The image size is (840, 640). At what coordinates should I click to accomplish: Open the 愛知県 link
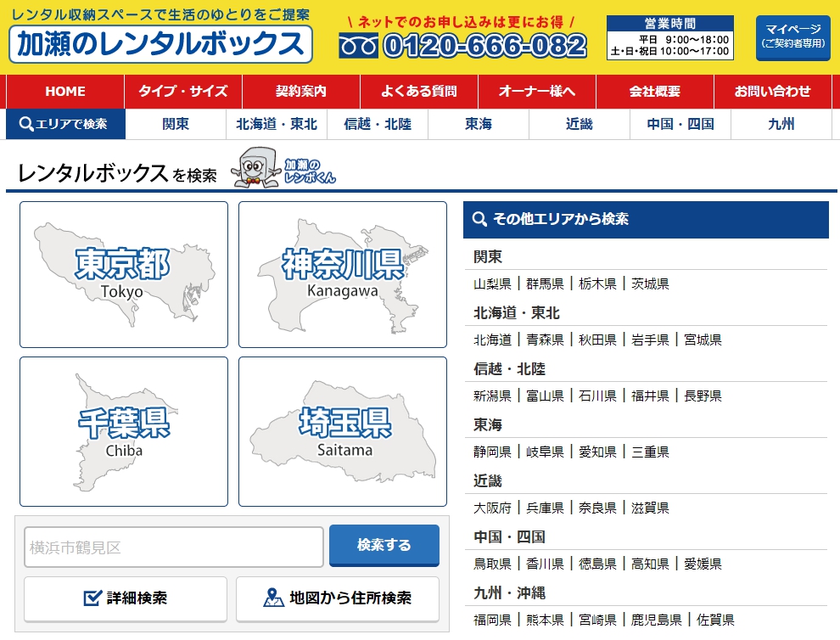coord(597,452)
